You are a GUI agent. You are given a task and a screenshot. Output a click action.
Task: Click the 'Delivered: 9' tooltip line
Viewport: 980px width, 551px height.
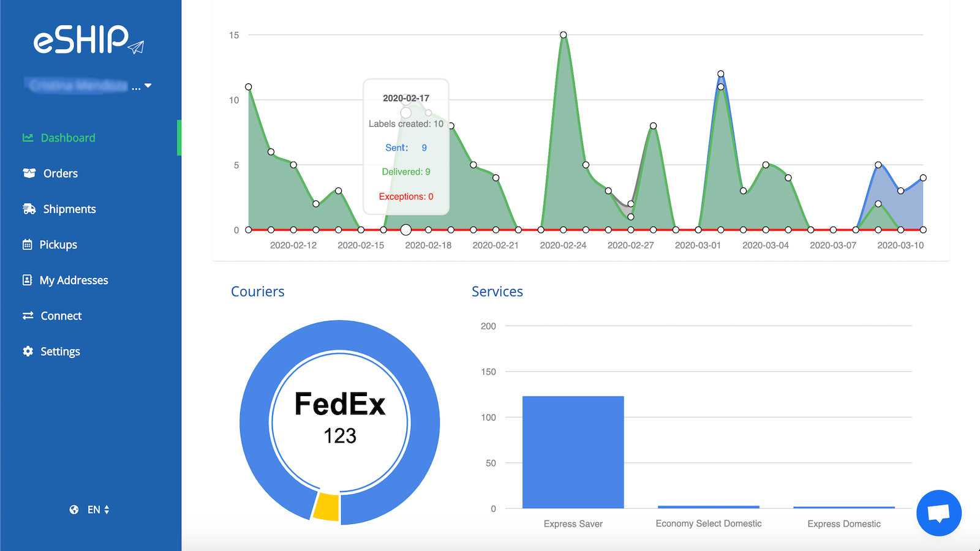(406, 172)
